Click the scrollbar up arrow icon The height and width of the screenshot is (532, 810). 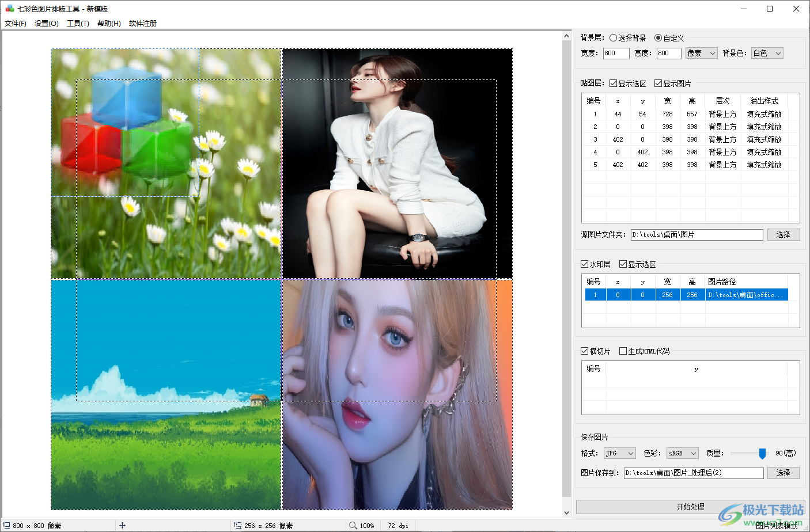pyautogui.click(x=567, y=35)
